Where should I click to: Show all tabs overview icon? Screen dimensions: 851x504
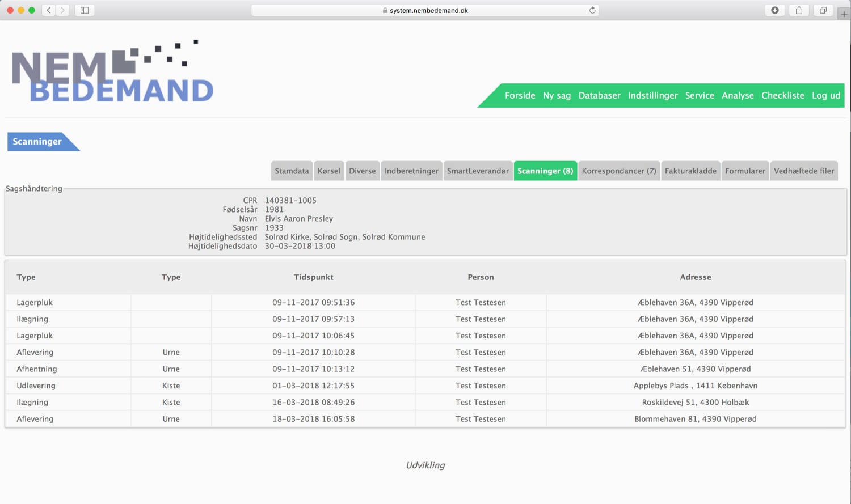click(823, 10)
